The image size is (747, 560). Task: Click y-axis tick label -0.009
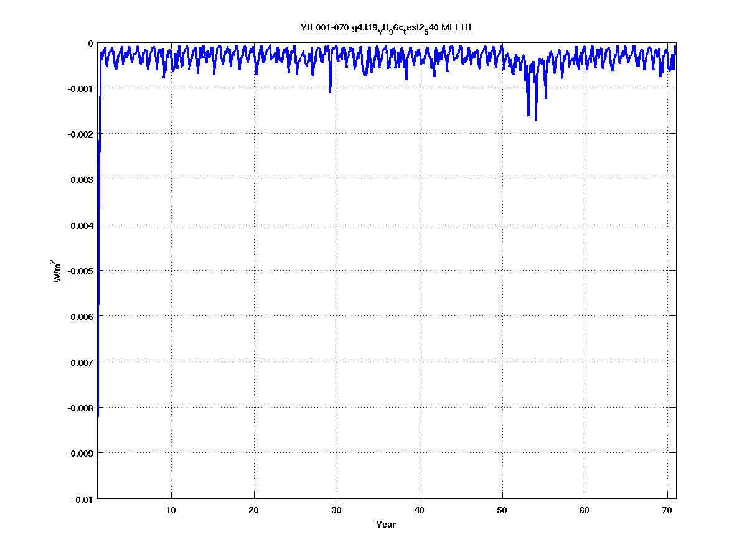coord(81,453)
